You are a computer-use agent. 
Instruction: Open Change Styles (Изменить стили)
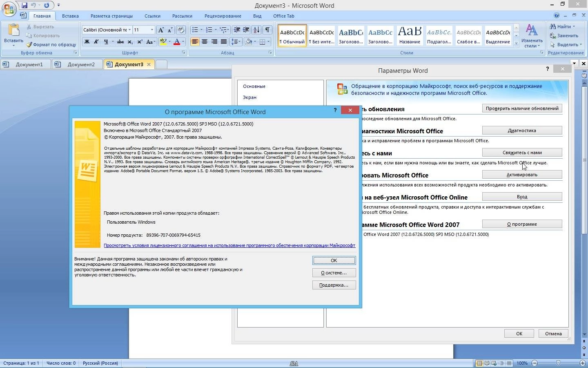click(532, 36)
